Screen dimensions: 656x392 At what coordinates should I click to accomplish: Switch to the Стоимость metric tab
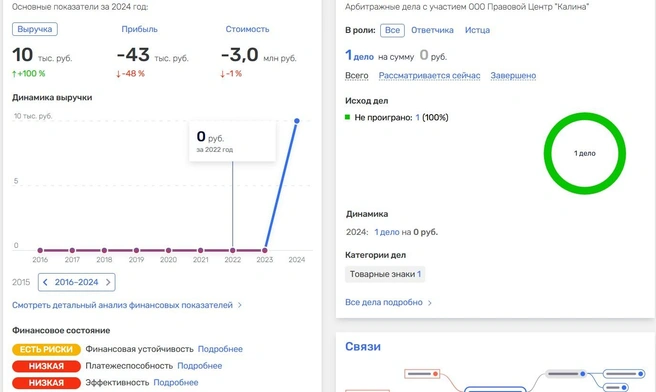point(247,29)
